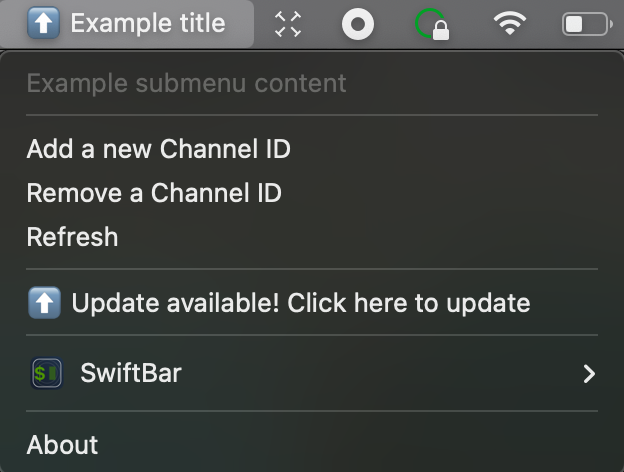Expand the SwiftBar submenu chevron
Viewport: 624px width, 472px height.
tap(589, 374)
